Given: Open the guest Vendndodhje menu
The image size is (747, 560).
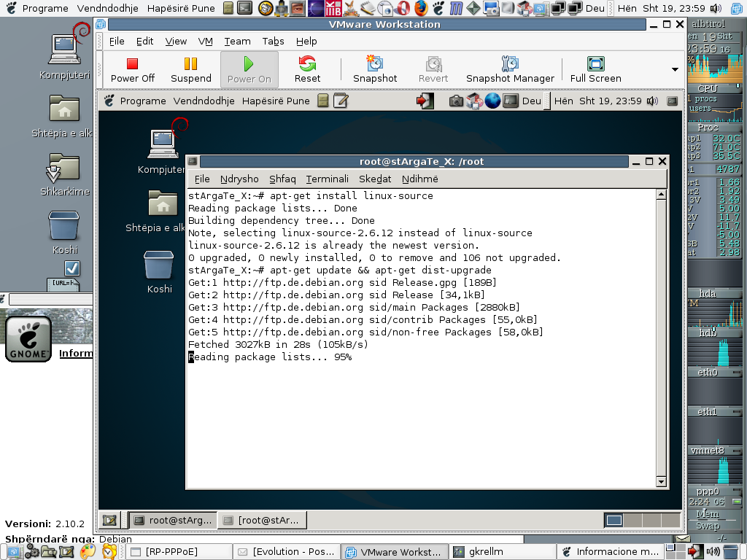Looking at the screenshot, I should (x=204, y=101).
